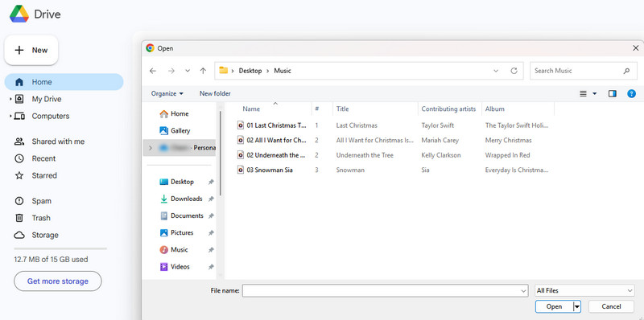
Task: Click the 12.7 MB of 15 GB used text
Action: (51, 259)
